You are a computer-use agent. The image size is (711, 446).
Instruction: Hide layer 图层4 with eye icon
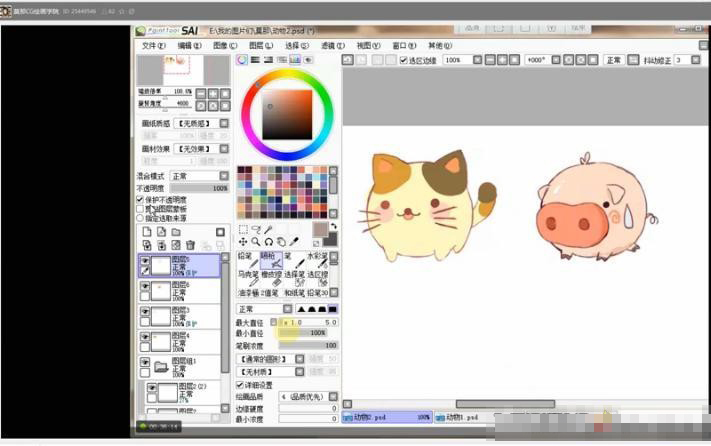click(x=145, y=337)
